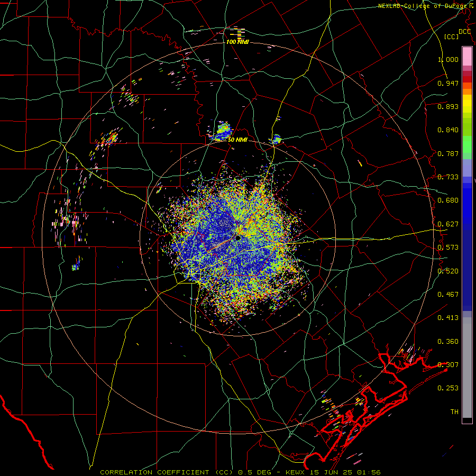
Task: Select the 0.787 color scale value
Action: (x=448, y=153)
